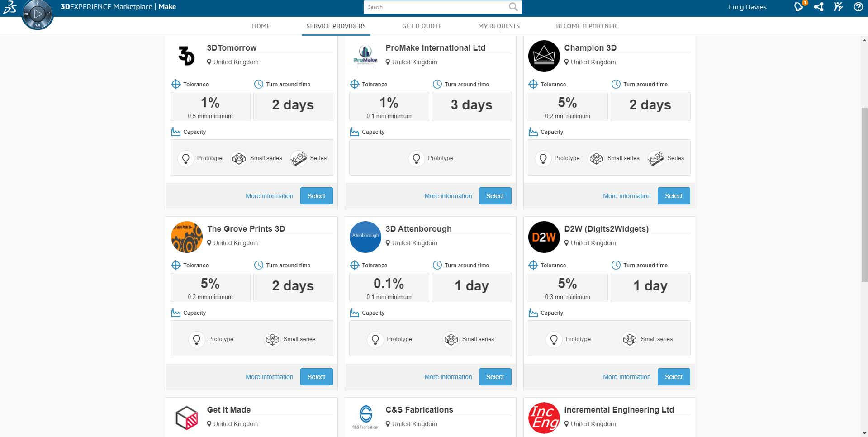This screenshot has width=868, height=437.
Task: Select The Grove Prints 3D provider
Action: click(x=317, y=377)
